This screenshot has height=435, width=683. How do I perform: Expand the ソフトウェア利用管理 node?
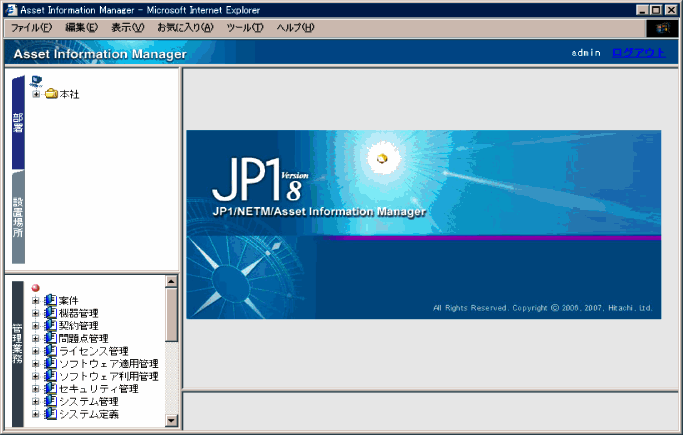pyautogui.click(x=36, y=376)
